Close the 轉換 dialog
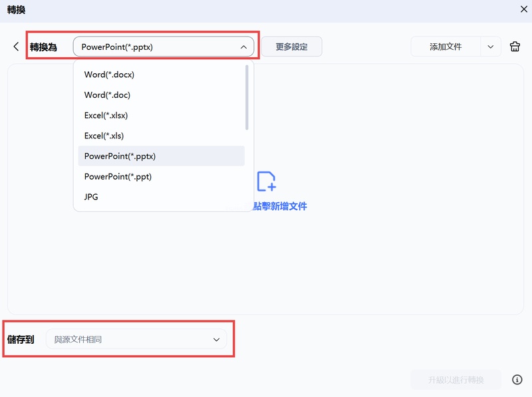 point(524,9)
